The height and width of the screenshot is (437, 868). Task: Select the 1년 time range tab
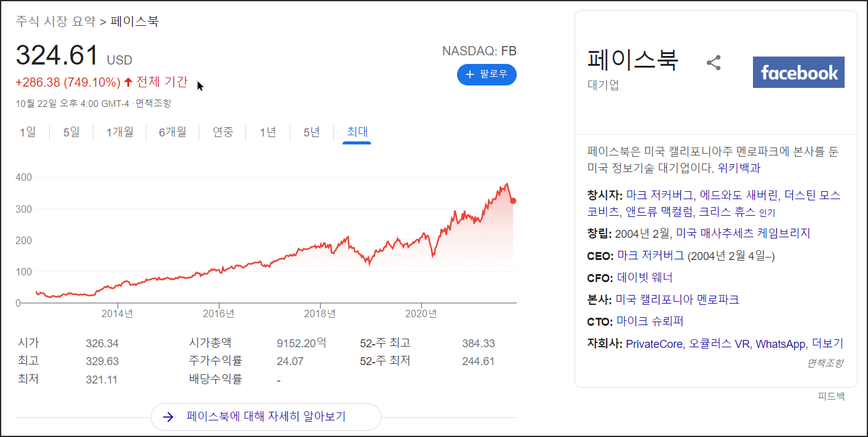(x=268, y=132)
